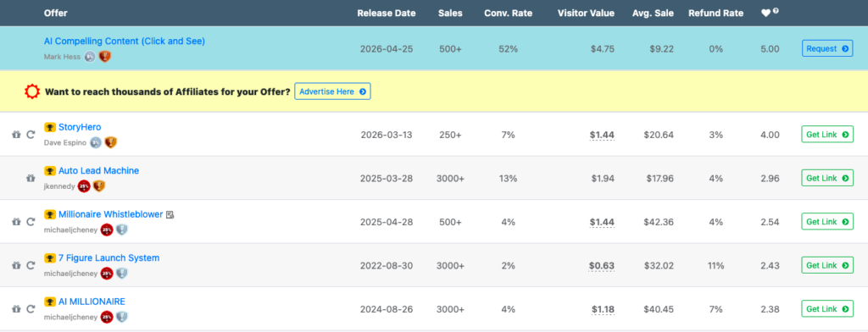The height and width of the screenshot is (332, 868).
Task: Click the gift icon in Millionaire Whistleblower row
Action: pyautogui.click(x=16, y=221)
